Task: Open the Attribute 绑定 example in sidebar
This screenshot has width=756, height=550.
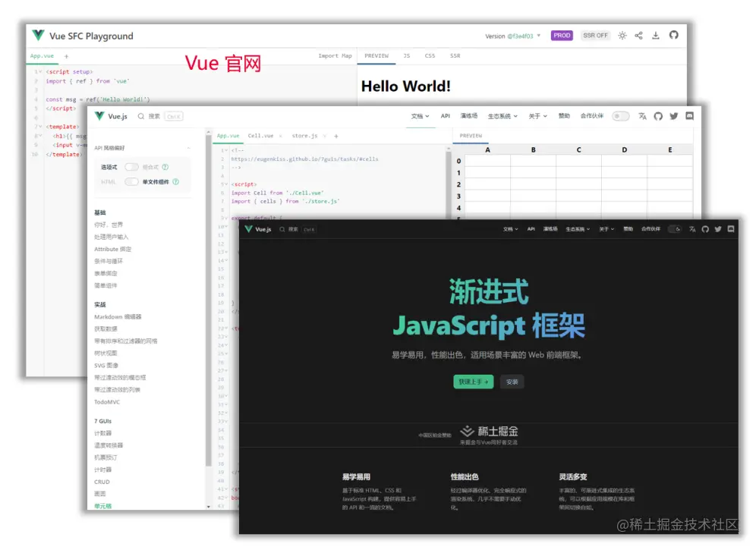Action: point(112,250)
